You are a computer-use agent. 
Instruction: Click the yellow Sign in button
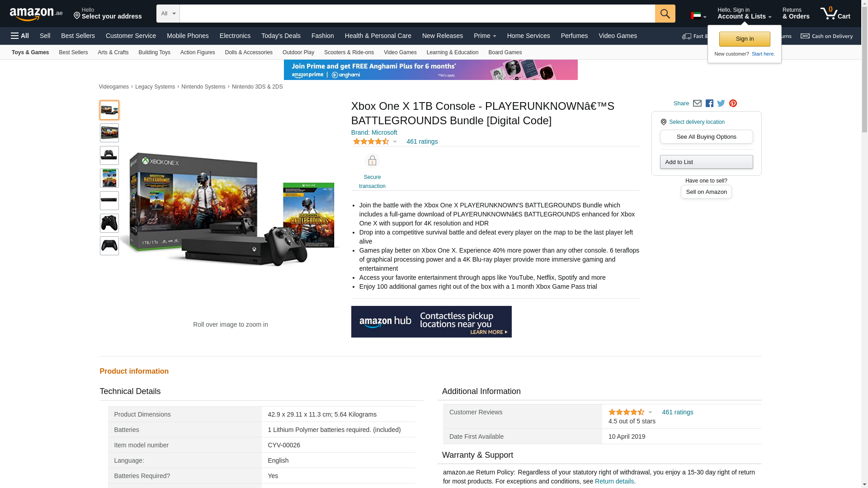pos(744,39)
